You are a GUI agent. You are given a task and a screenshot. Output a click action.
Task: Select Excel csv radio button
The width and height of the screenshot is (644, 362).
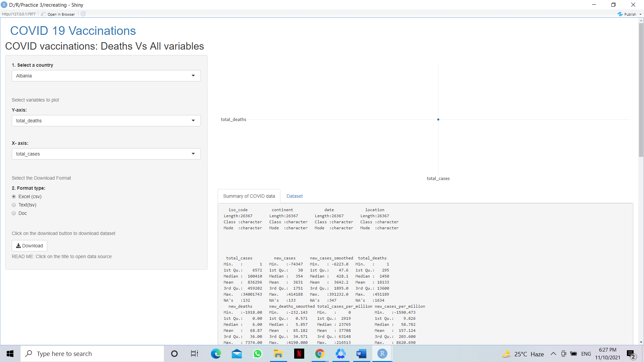pyautogui.click(x=14, y=196)
